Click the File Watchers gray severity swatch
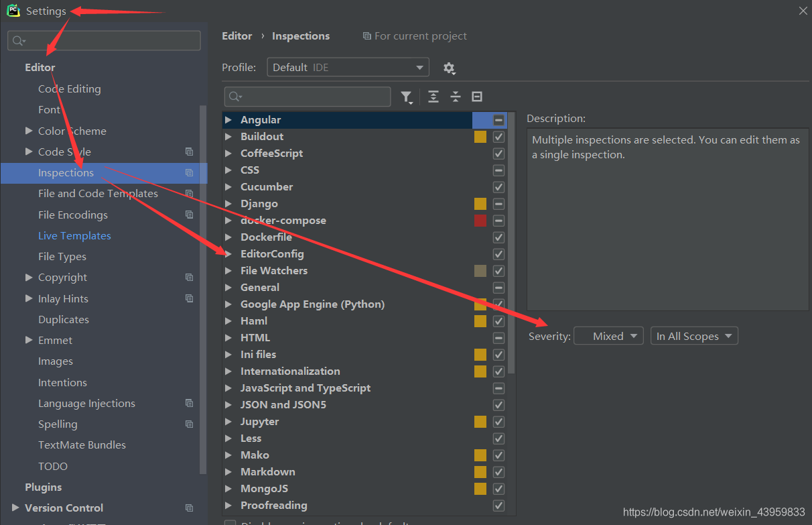Screen dimensions: 812x525 coord(480,271)
